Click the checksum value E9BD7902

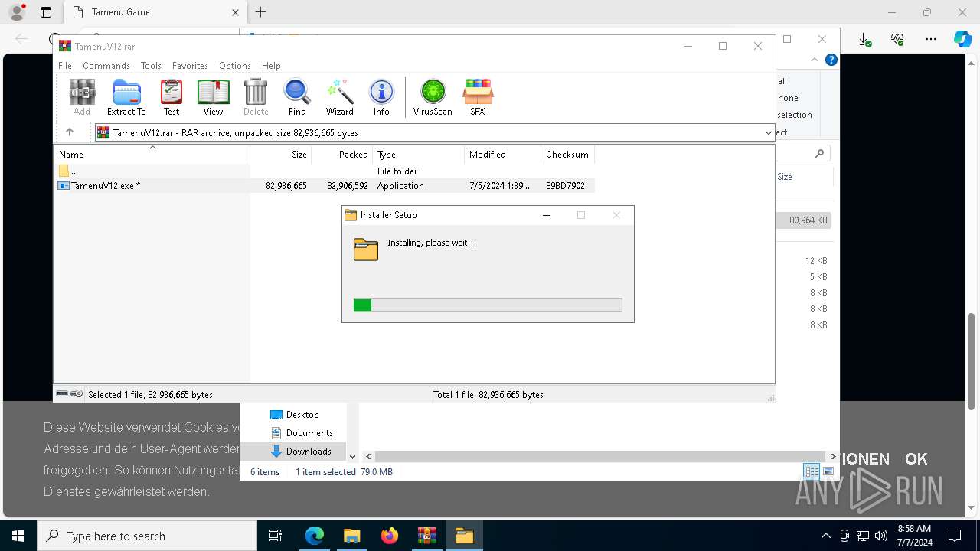(x=565, y=186)
